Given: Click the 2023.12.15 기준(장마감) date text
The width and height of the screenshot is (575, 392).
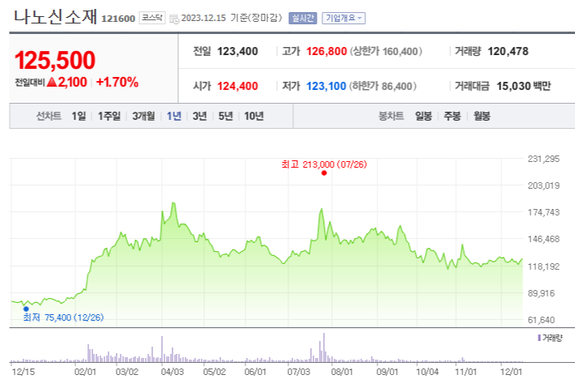Looking at the screenshot, I should (x=232, y=18).
